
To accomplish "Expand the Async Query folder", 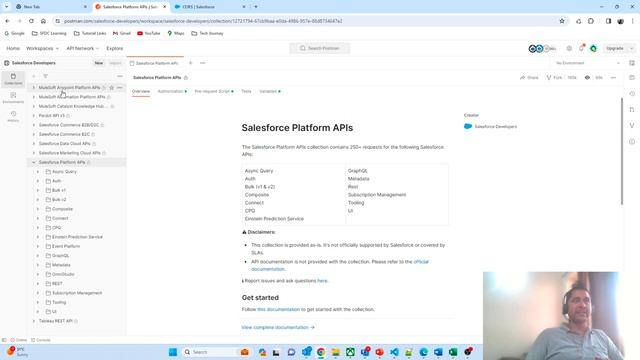I will (x=38, y=172).
